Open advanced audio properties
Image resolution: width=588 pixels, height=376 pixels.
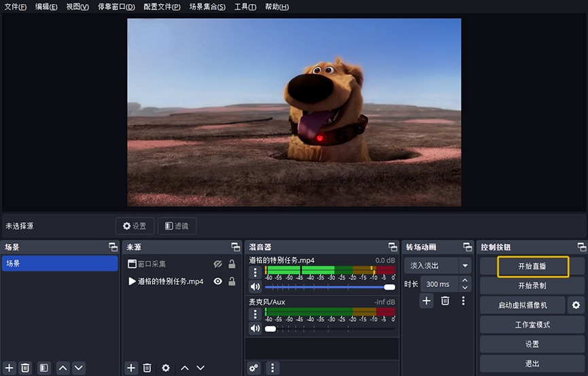click(254, 368)
